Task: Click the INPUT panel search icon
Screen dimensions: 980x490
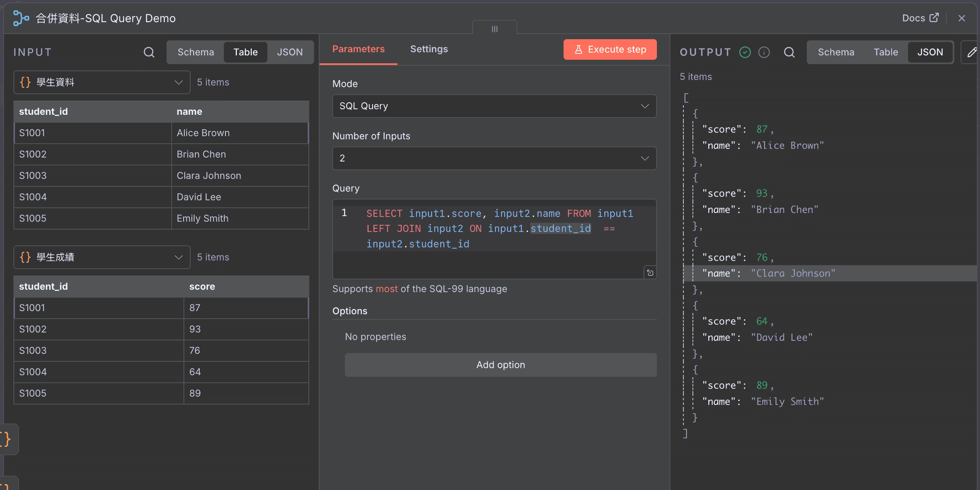Action: (x=149, y=52)
